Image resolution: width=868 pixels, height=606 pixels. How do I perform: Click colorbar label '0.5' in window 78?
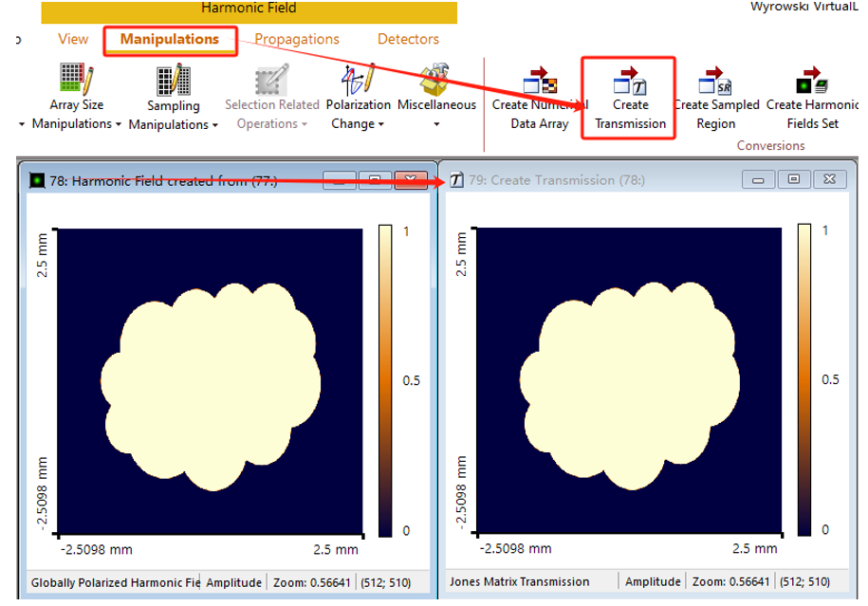tap(411, 380)
